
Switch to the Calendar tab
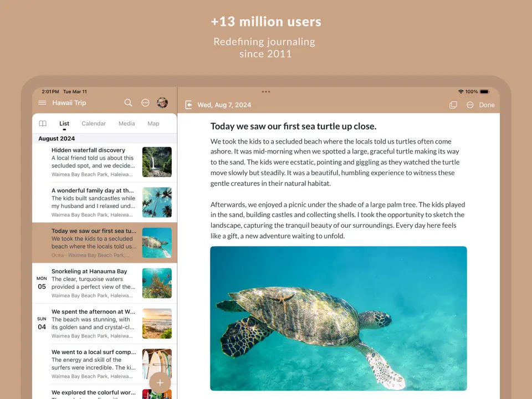click(94, 124)
